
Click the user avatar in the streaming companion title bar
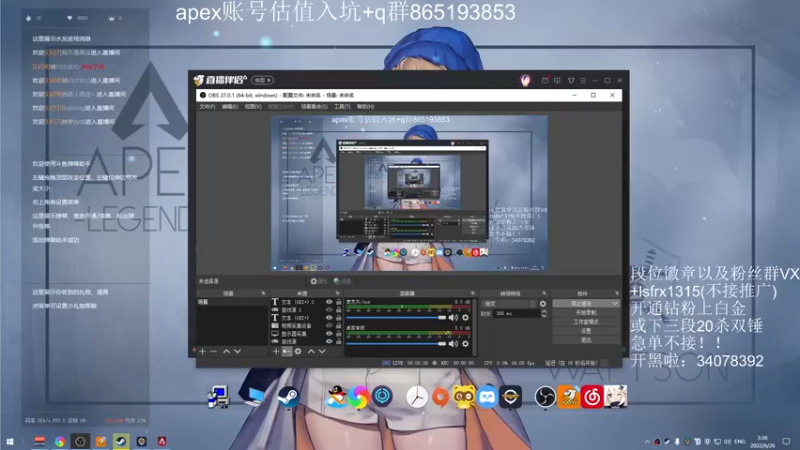[525, 80]
